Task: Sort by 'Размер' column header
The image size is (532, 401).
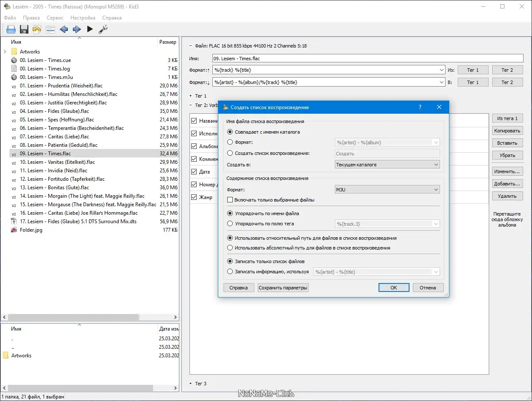Action: click(168, 42)
